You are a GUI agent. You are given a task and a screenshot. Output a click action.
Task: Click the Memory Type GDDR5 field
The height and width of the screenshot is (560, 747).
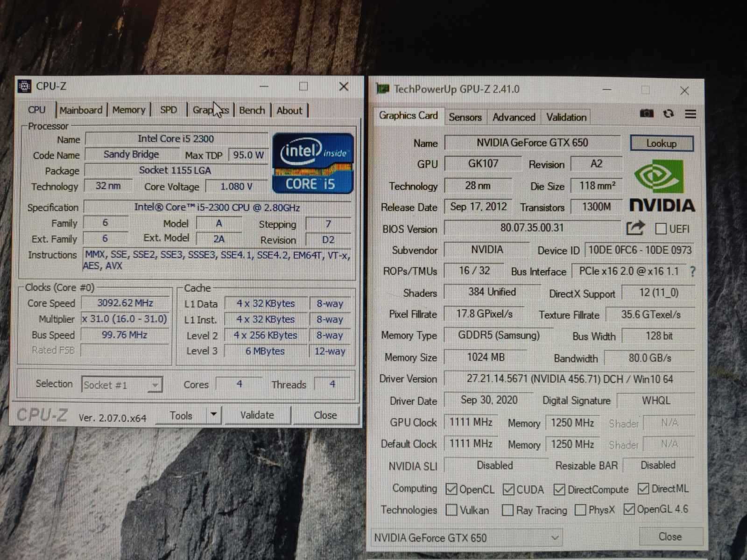499,335
